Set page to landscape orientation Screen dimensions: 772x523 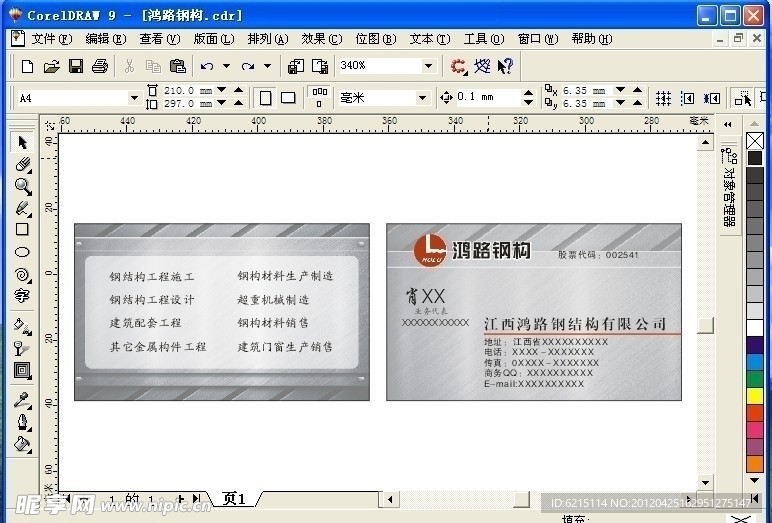tap(288, 98)
